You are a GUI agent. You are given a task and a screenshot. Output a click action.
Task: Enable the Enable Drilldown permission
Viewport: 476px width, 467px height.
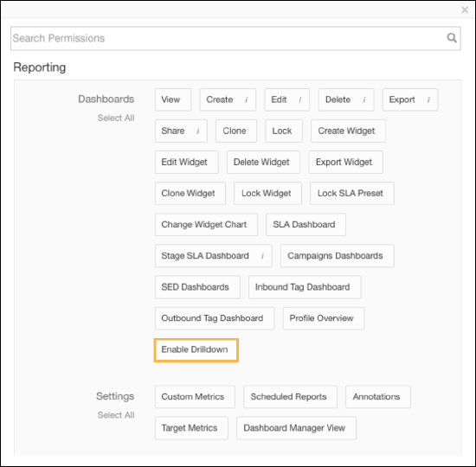click(x=196, y=350)
